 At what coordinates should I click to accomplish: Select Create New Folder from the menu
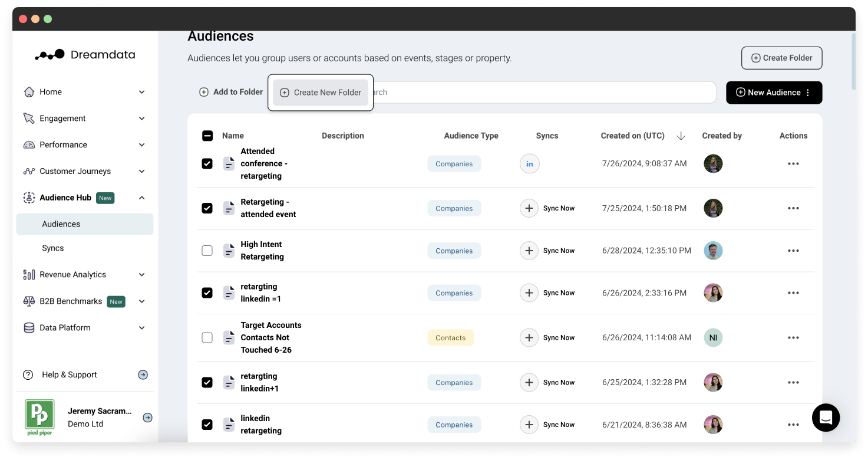(321, 92)
